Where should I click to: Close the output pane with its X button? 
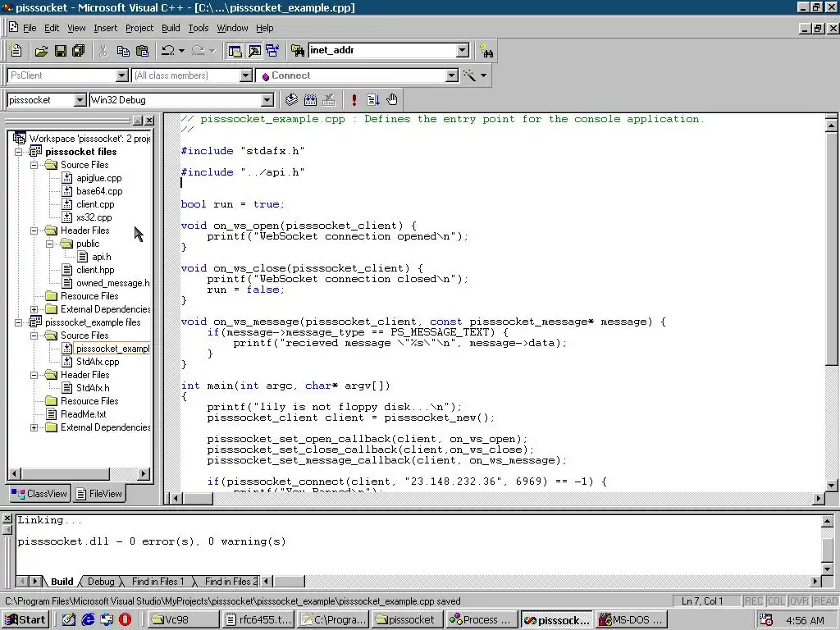pyautogui.click(x=7, y=518)
